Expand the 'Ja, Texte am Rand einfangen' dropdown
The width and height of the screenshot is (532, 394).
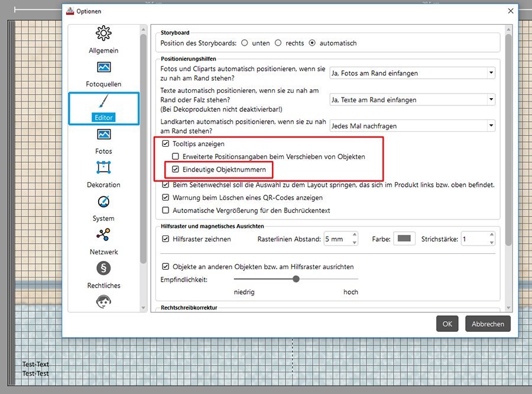point(412,100)
